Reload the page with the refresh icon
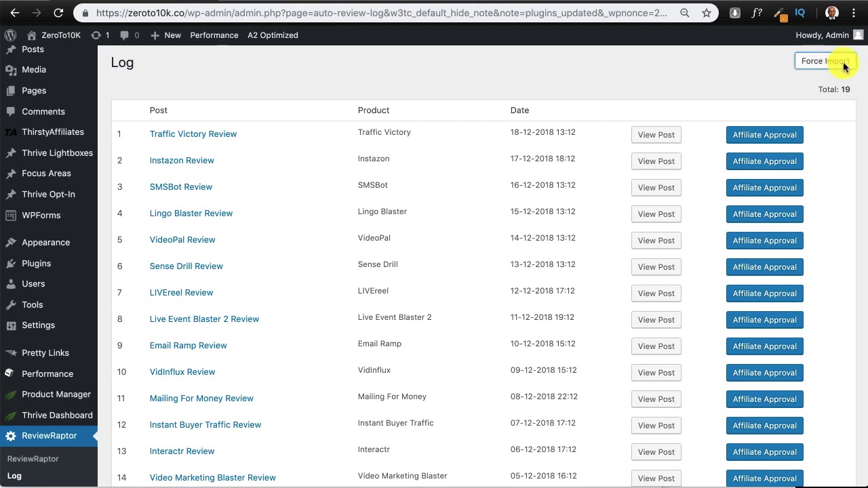 [x=58, y=13]
